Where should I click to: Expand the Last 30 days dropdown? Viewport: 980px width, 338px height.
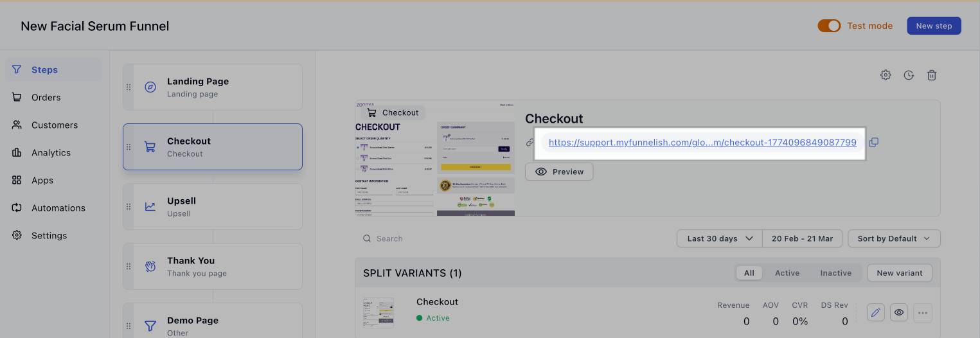[719, 238]
